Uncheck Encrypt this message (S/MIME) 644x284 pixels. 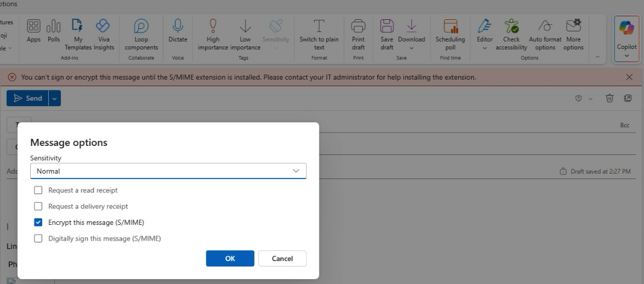39,222
